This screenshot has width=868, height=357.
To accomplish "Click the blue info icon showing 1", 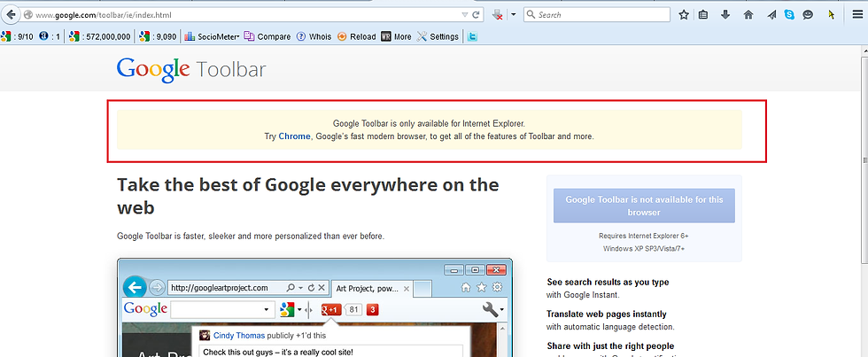I will [x=50, y=36].
